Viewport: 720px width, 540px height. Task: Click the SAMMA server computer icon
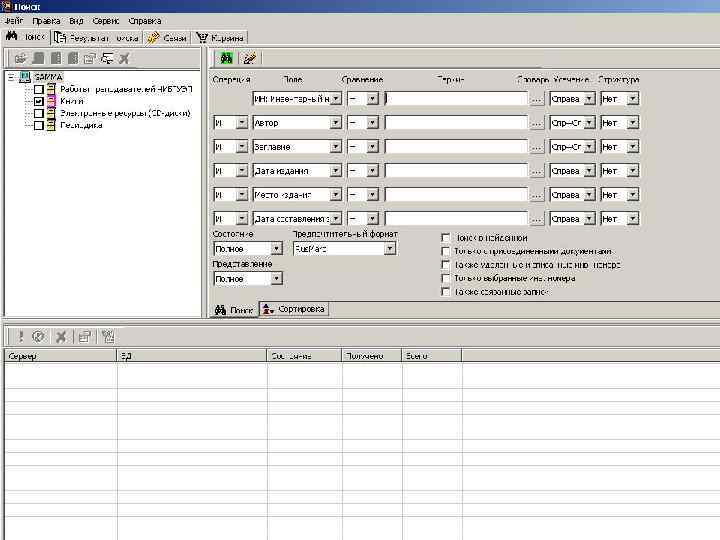tap(25, 77)
